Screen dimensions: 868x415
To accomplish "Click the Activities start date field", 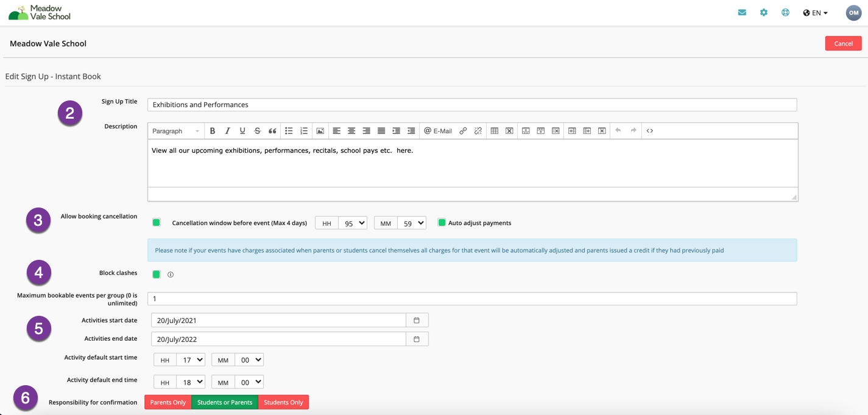I will point(278,320).
